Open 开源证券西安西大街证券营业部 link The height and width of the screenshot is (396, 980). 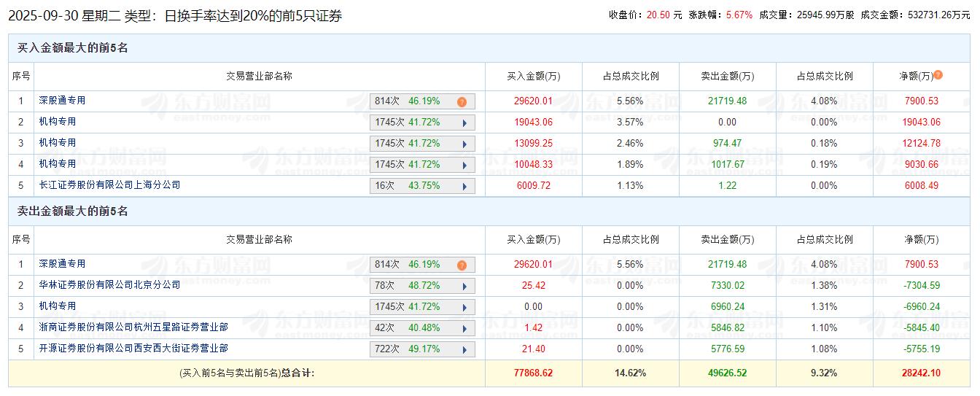(x=133, y=349)
